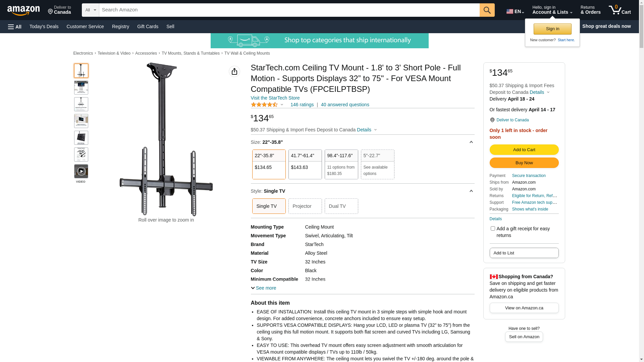Expand See more product details
Viewport: 644px width, 362px height.
pos(264,288)
